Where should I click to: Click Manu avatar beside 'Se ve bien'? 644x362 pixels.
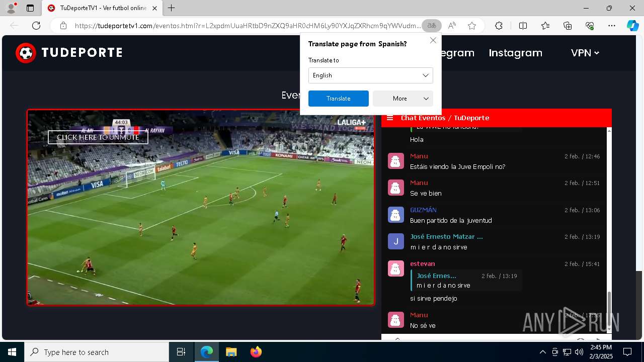396,188
